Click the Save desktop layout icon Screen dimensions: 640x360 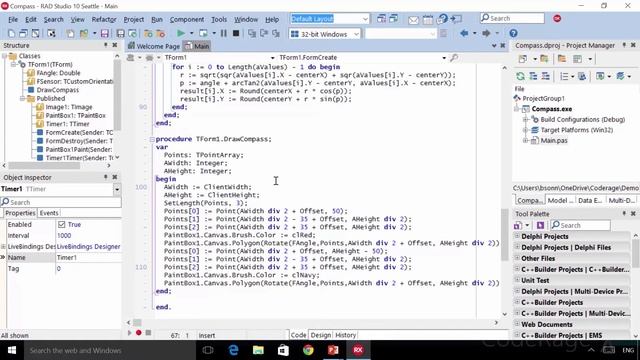click(381, 19)
